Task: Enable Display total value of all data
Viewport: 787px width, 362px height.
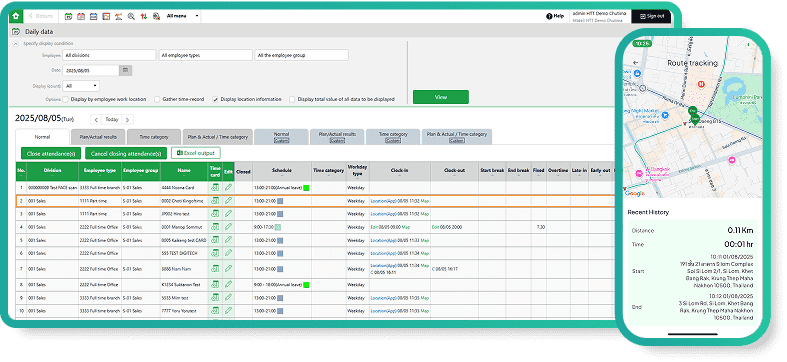Action: coord(292,99)
